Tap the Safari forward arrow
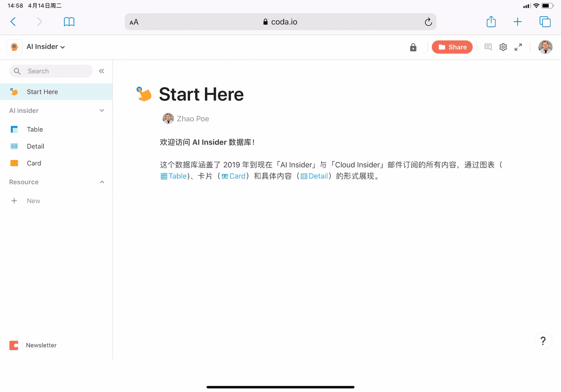The image size is (561, 392). [39, 22]
